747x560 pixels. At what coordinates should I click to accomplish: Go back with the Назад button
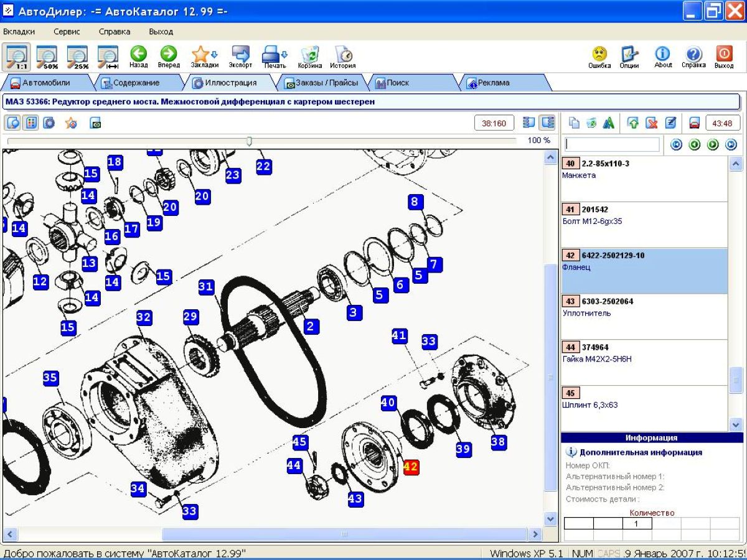[x=138, y=57]
